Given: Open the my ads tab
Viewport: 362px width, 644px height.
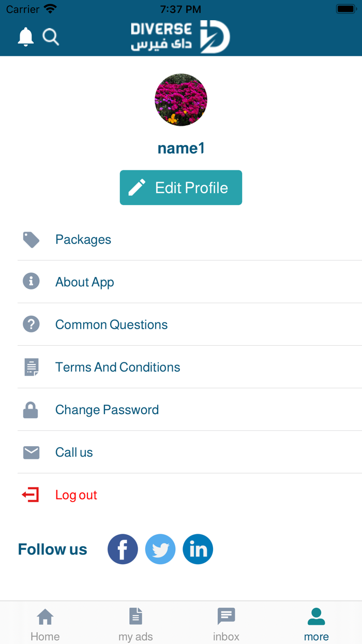Looking at the screenshot, I should [135, 623].
